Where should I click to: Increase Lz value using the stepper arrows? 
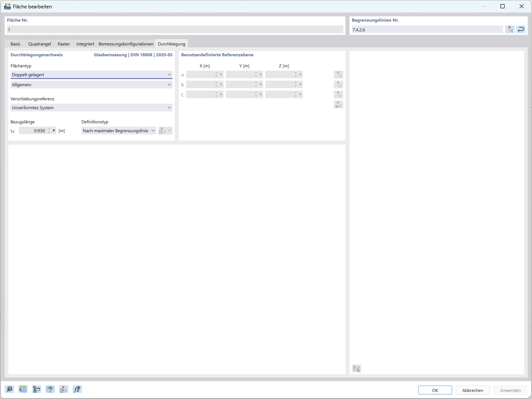click(x=49, y=129)
